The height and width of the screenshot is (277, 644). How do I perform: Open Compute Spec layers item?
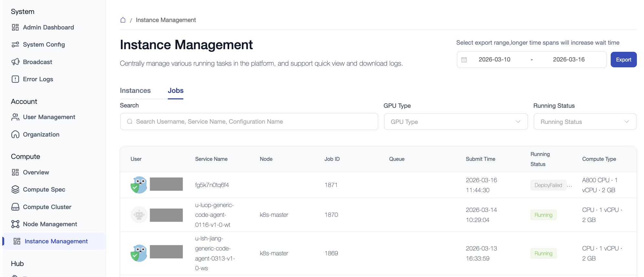coord(44,190)
